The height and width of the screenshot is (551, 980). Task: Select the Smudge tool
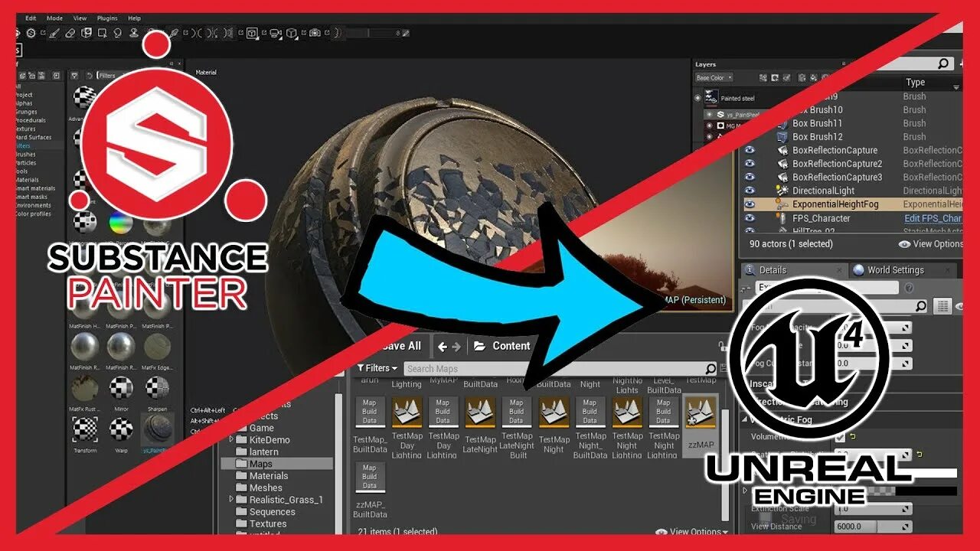117,33
